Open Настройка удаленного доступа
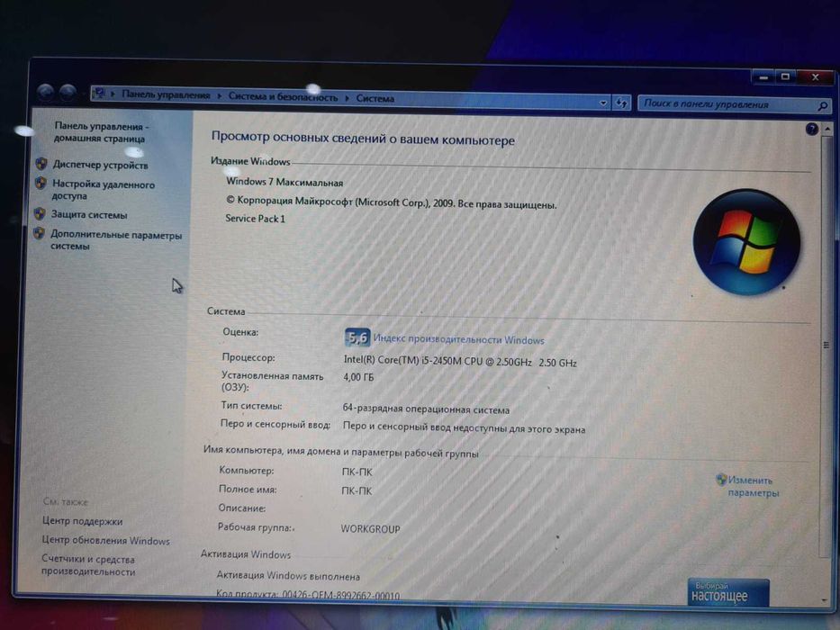This screenshot has width=840, height=630. (103, 190)
